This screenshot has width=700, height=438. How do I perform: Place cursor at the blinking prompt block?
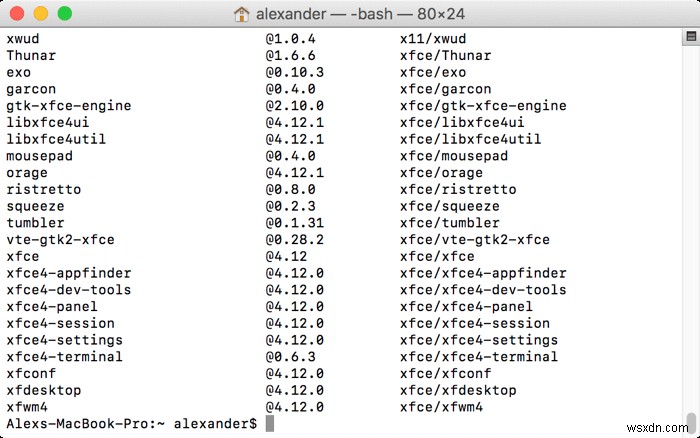coord(270,424)
